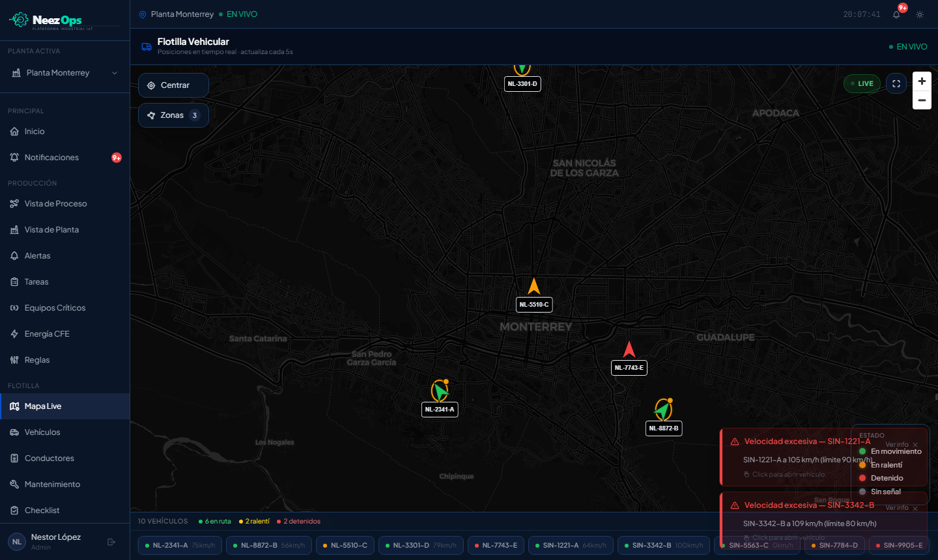Select NL-3301-D vehicle chip in bottom bar

point(421,546)
